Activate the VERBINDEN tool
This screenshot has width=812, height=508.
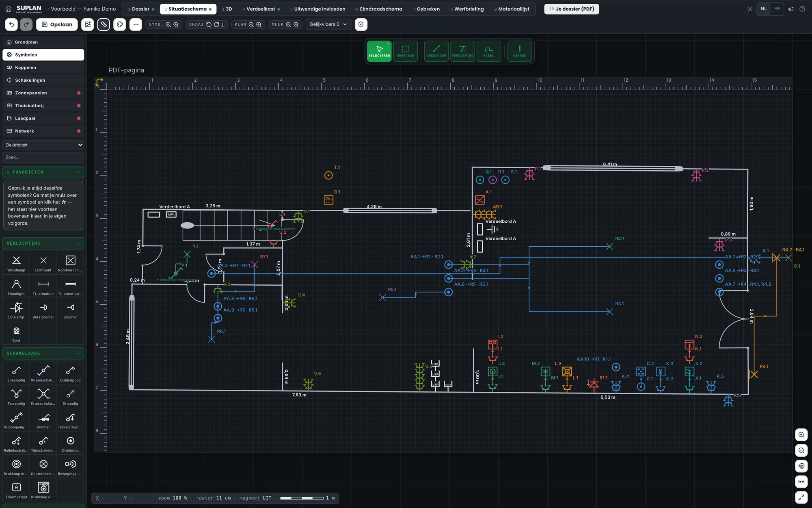pos(436,51)
